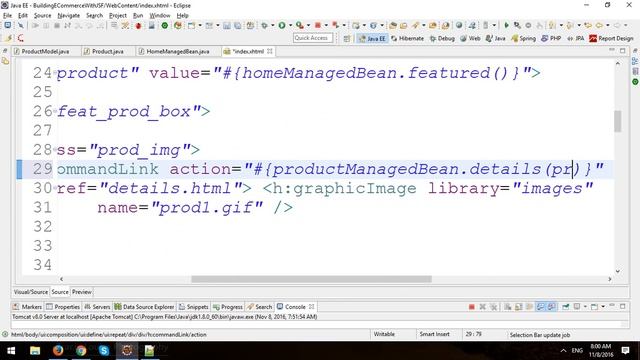
Task: Click the Pin Console icon
Action: click(566, 307)
